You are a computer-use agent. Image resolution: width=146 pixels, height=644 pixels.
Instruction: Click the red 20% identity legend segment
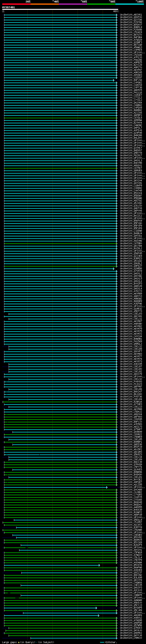point(16,4)
